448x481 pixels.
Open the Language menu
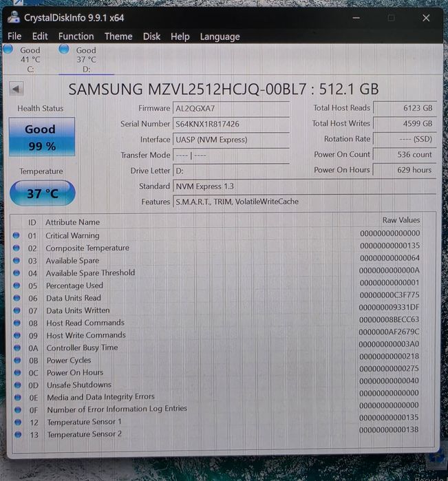coord(220,36)
